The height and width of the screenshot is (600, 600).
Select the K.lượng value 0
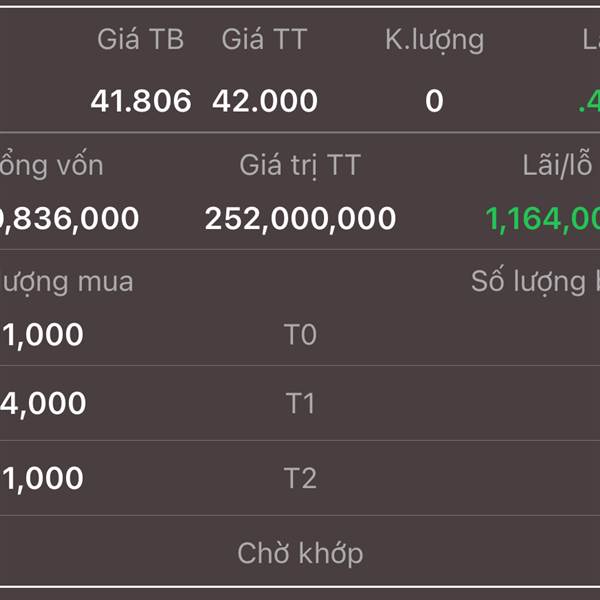point(434,101)
